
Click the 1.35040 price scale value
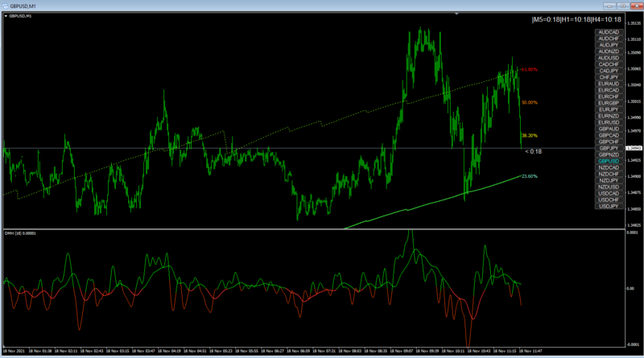pyautogui.click(x=634, y=85)
